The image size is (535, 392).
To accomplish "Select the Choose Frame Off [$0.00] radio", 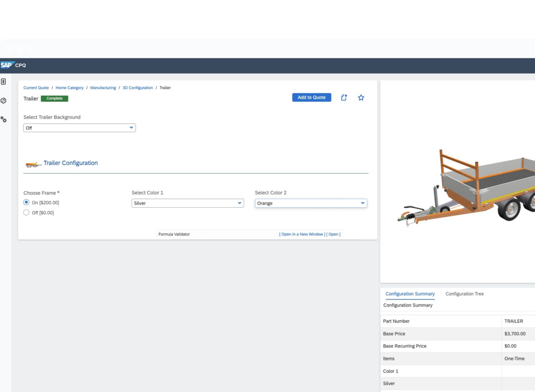I will click(26, 213).
